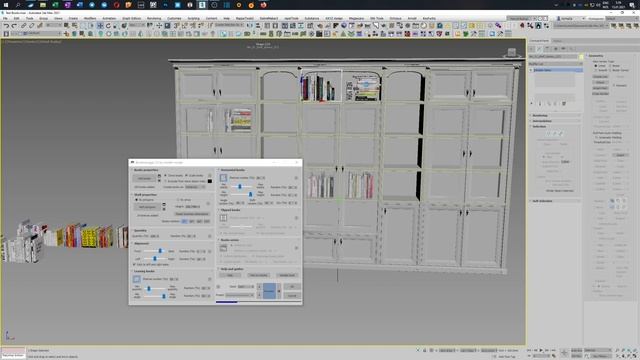Open the Edit menu

pyautogui.click(x=16, y=18)
